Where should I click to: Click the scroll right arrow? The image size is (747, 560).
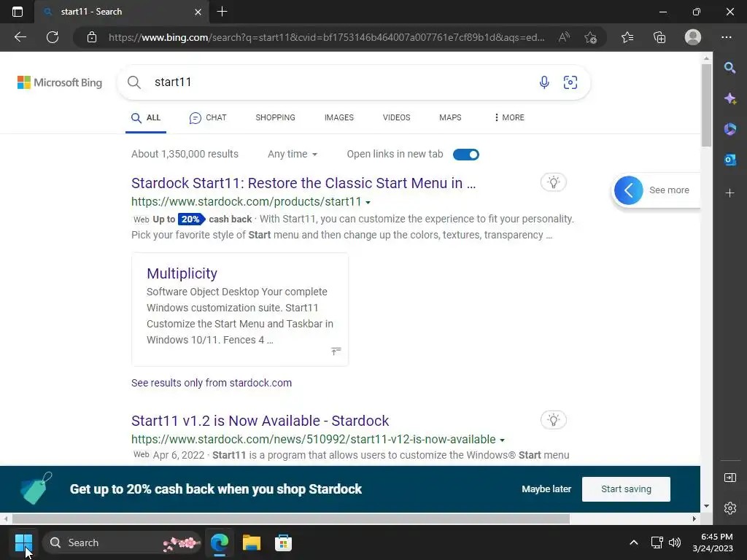tap(694, 518)
